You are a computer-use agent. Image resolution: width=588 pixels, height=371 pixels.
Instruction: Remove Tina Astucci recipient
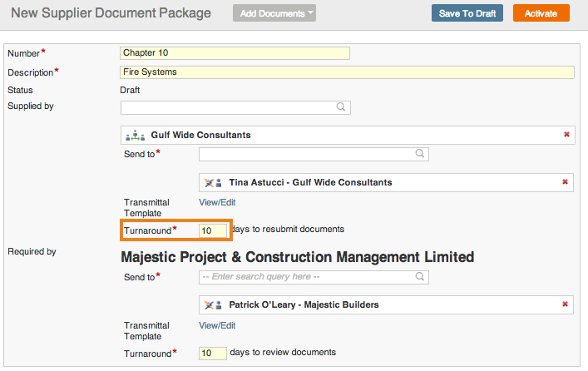[x=565, y=182]
